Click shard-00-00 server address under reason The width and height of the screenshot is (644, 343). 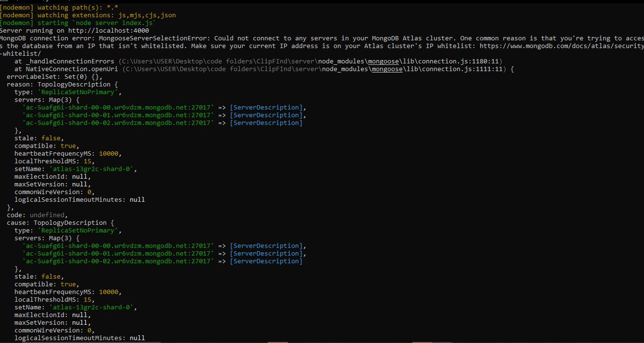(118, 107)
